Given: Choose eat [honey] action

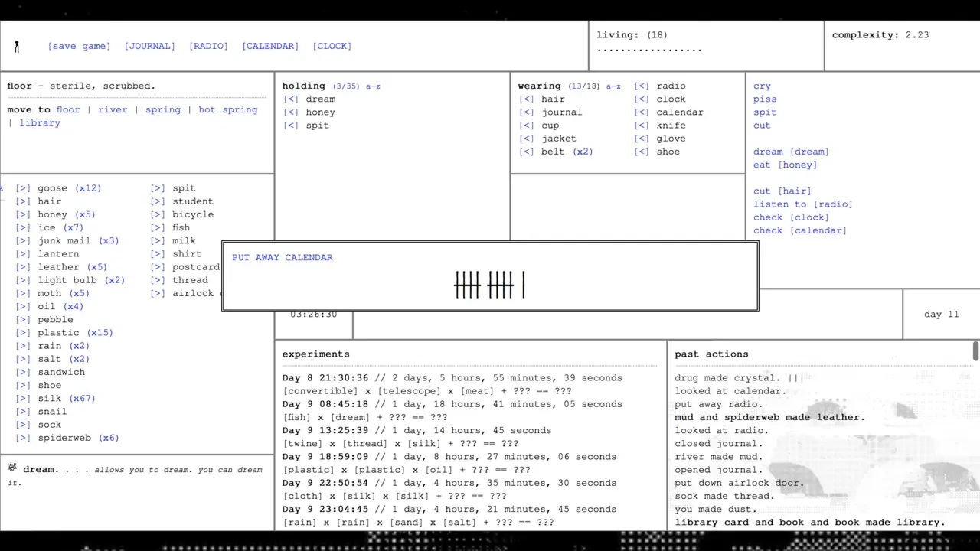Looking at the screenshot, I should point(786,165).
